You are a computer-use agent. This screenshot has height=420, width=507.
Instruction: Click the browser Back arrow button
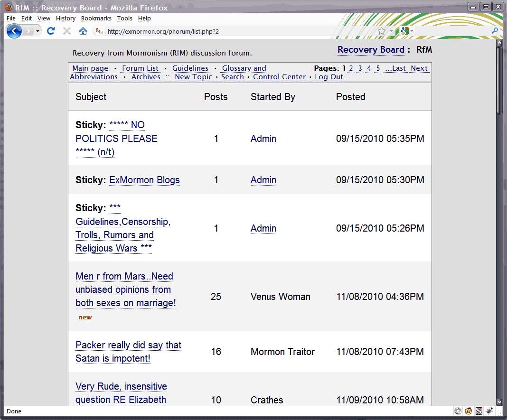(x=14, y=31)
